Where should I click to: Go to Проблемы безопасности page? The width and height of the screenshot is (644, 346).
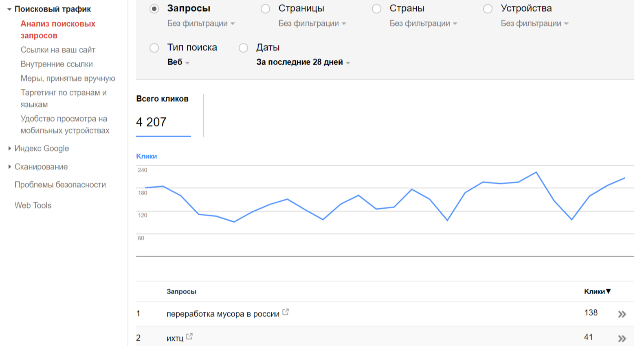(60, 185)
